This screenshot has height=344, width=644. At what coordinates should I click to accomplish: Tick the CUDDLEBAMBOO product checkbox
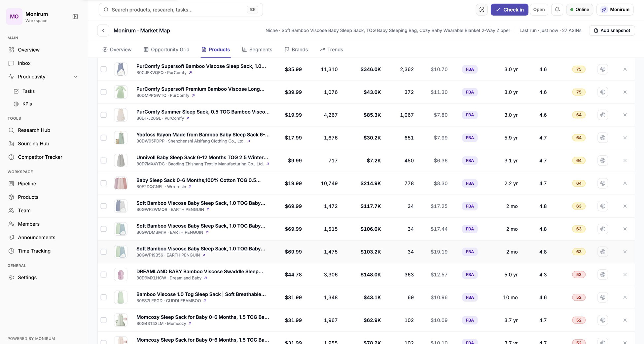click(x=103, y=297)
